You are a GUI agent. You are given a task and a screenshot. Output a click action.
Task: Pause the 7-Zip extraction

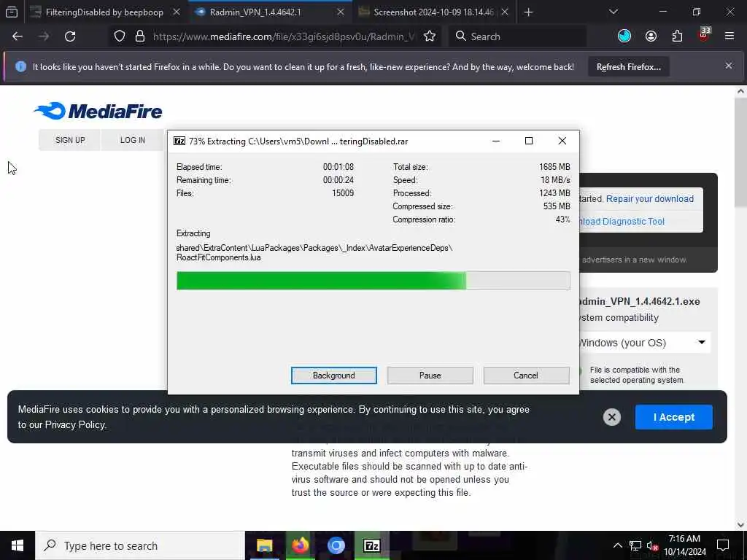click(430, 376)
